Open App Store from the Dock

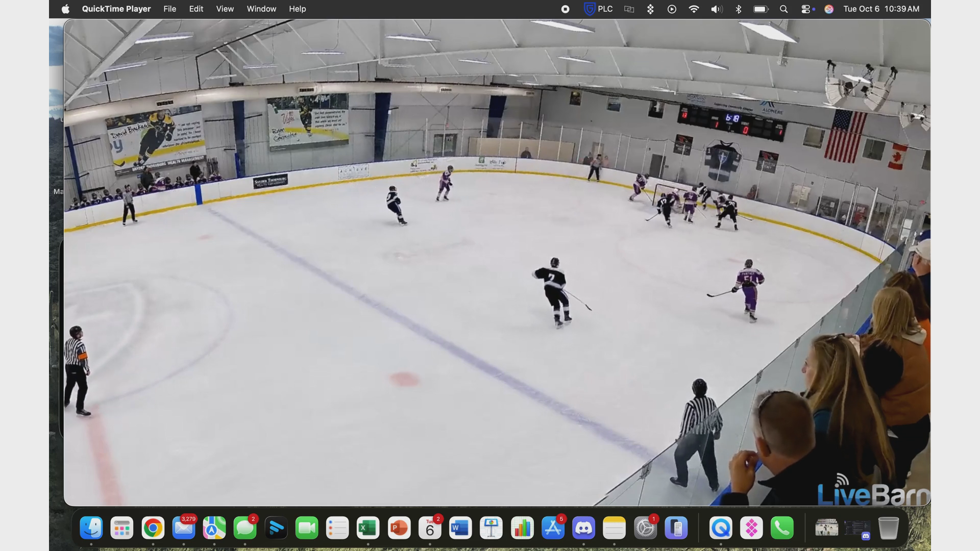(553, 528)
